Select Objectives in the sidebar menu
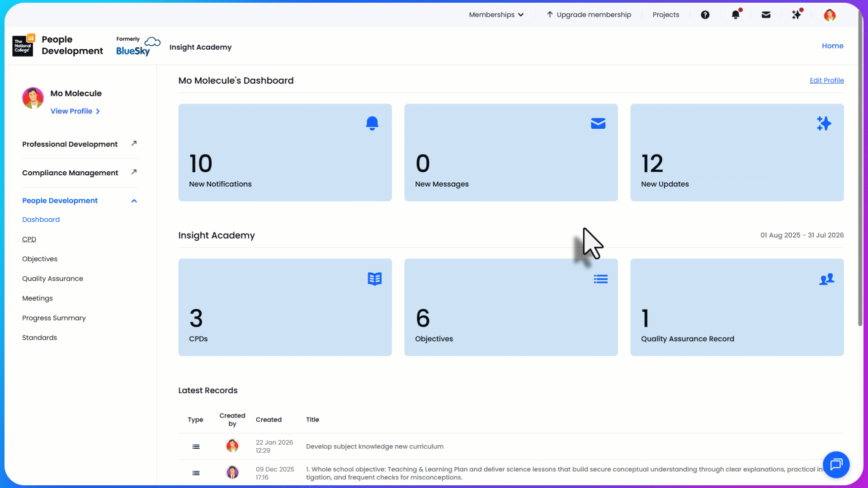Viewport: 868px width, 488px height. coord(40,259)
